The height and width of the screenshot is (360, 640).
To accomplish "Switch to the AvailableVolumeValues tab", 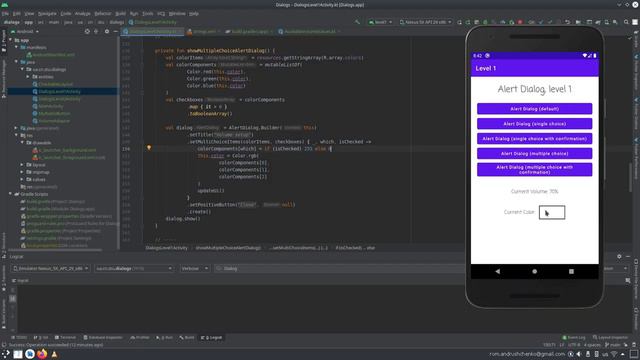I will click(309, 31).
